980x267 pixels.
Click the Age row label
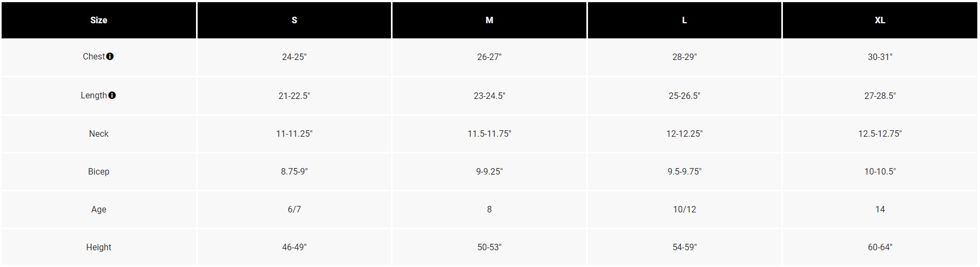tap(99, 209)
